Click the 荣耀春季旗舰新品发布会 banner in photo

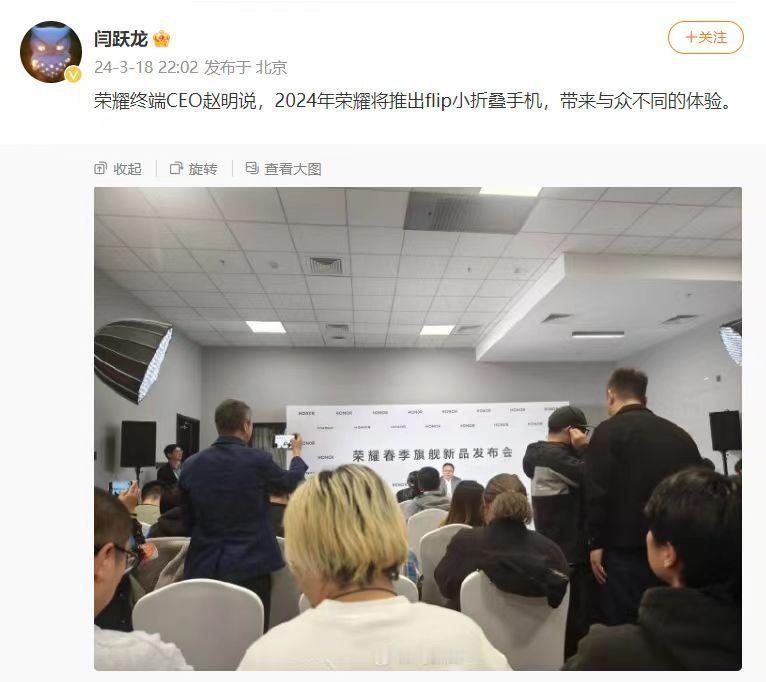pyautogui.click(x=432, y=454)
